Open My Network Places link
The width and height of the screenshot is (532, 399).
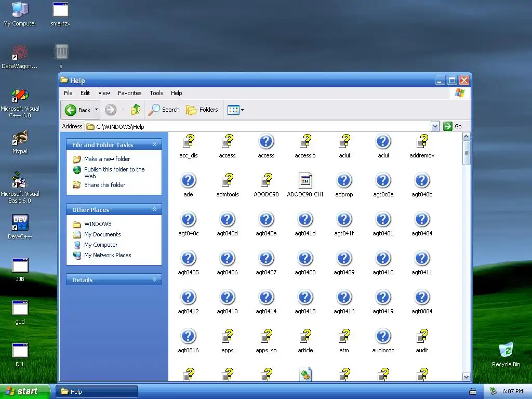(108, 255)
